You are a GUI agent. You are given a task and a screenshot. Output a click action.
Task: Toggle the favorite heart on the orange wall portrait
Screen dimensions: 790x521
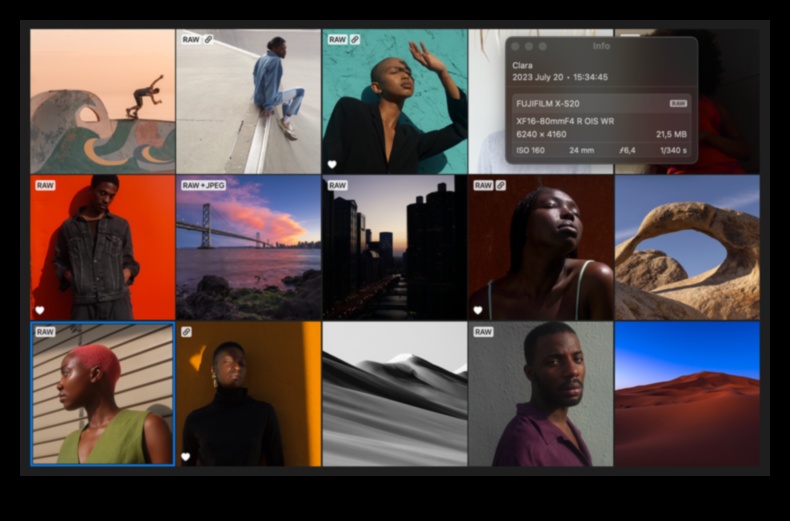click(x=186, y=457)
